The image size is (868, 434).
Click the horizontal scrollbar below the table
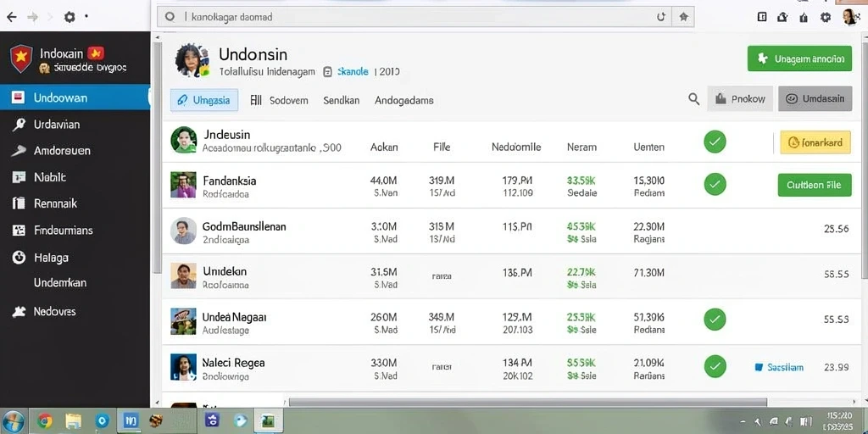click(x=527, y=403)
